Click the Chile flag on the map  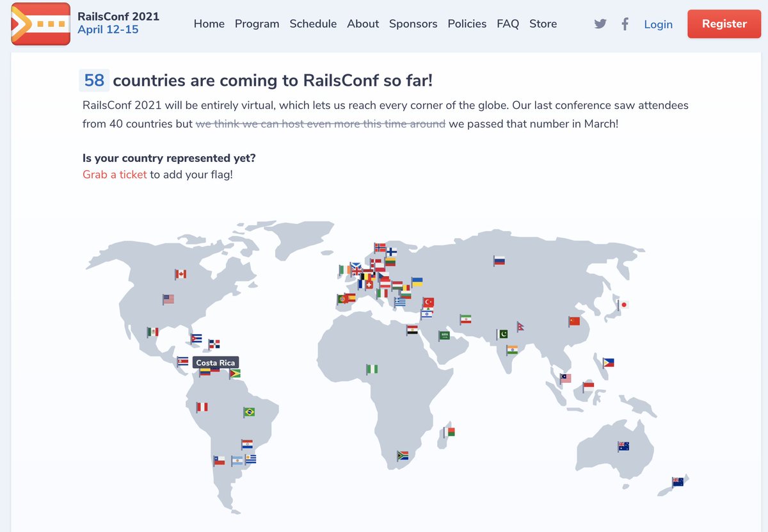point(219,460)
